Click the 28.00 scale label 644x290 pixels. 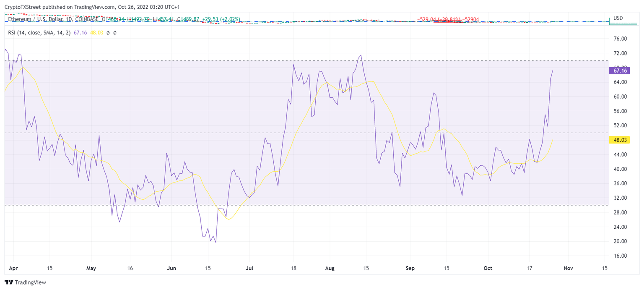pyautogui.click(x=620, y=212)
